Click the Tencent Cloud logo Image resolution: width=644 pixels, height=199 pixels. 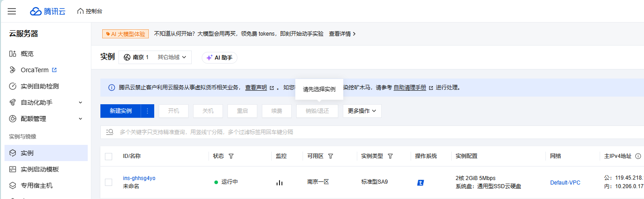click(x=47, y=11)
